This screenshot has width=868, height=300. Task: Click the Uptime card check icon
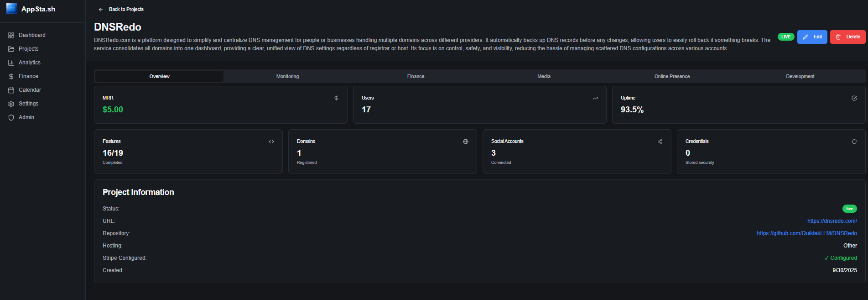pyautogui.click(x=854, y=98)
